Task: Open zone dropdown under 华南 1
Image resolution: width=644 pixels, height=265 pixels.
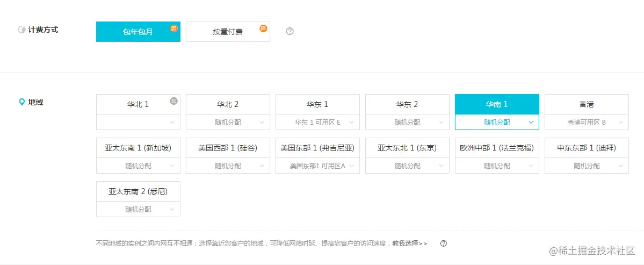Action: 497,122
